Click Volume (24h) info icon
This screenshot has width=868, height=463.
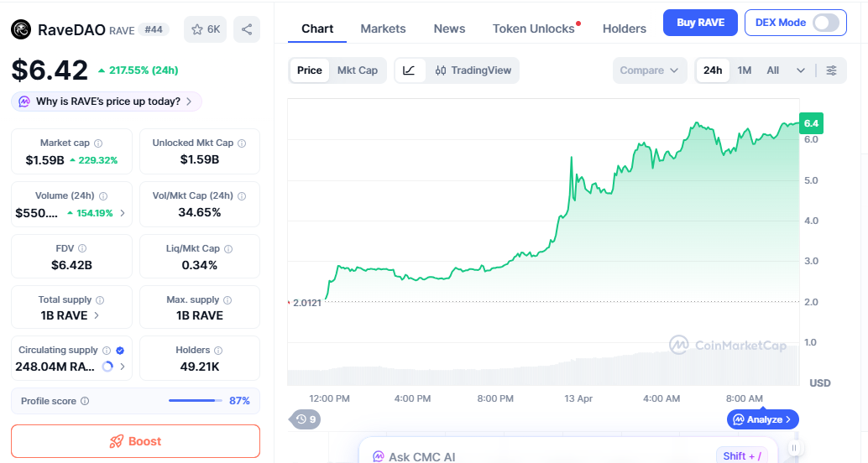click(103, 195)
